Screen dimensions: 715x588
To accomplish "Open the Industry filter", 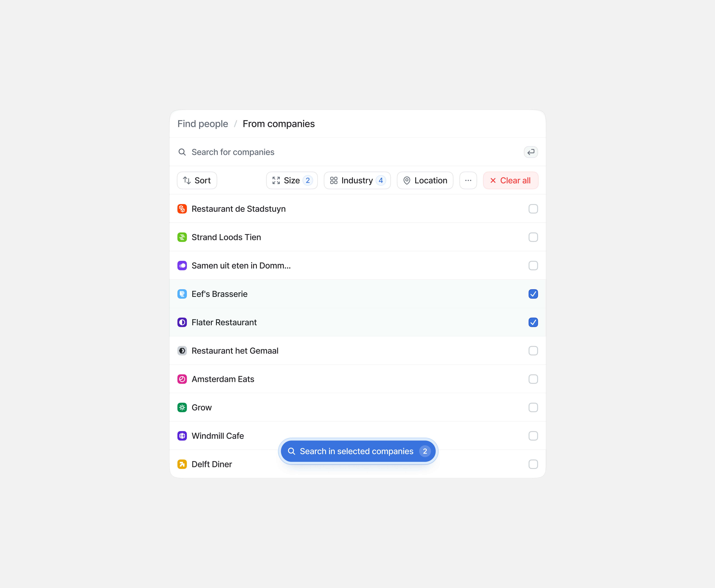I will pos(357,180).
